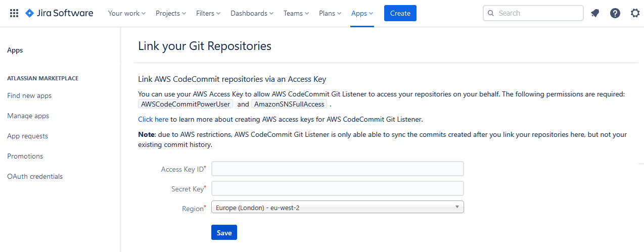Open OAuth credentials in sidebar

(35, 176)
